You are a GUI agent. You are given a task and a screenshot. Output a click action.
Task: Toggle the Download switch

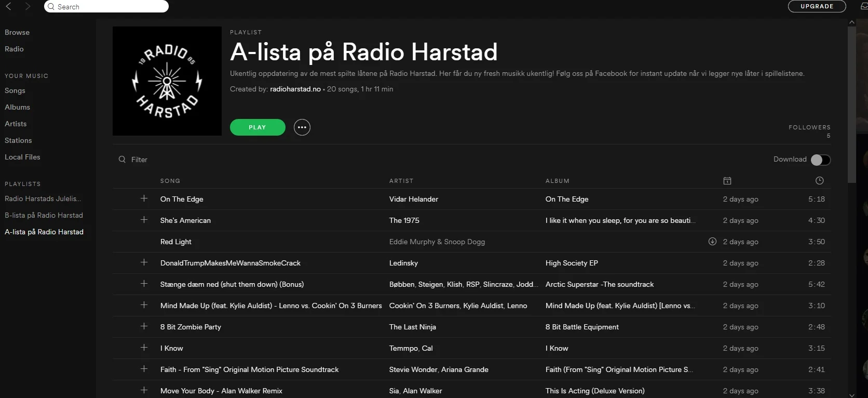(x=821, y=160)
